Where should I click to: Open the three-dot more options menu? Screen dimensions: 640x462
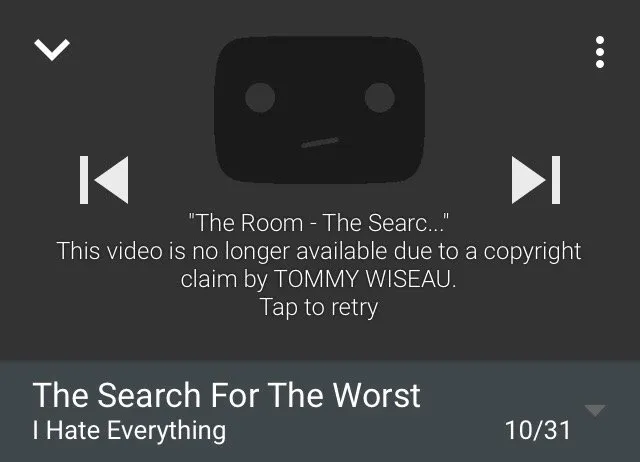click(600, 52)
